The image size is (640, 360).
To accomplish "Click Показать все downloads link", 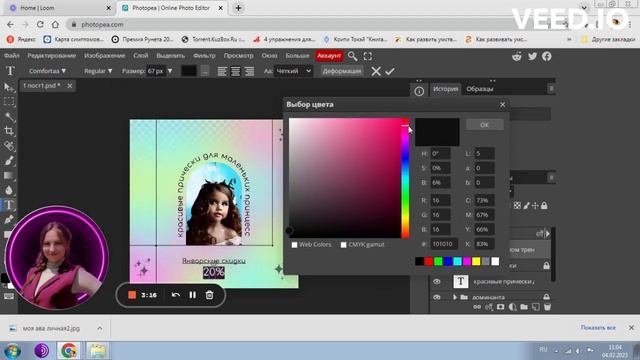I will coord(598,328).
